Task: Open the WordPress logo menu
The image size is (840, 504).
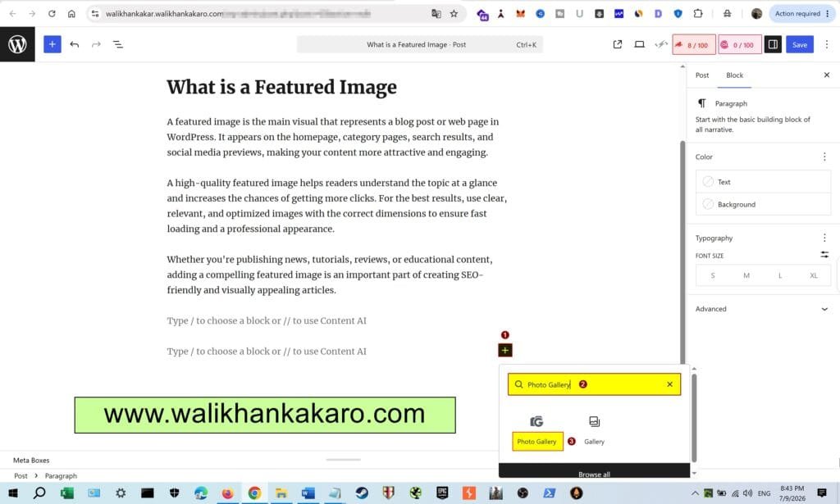Action: point(17,44)
